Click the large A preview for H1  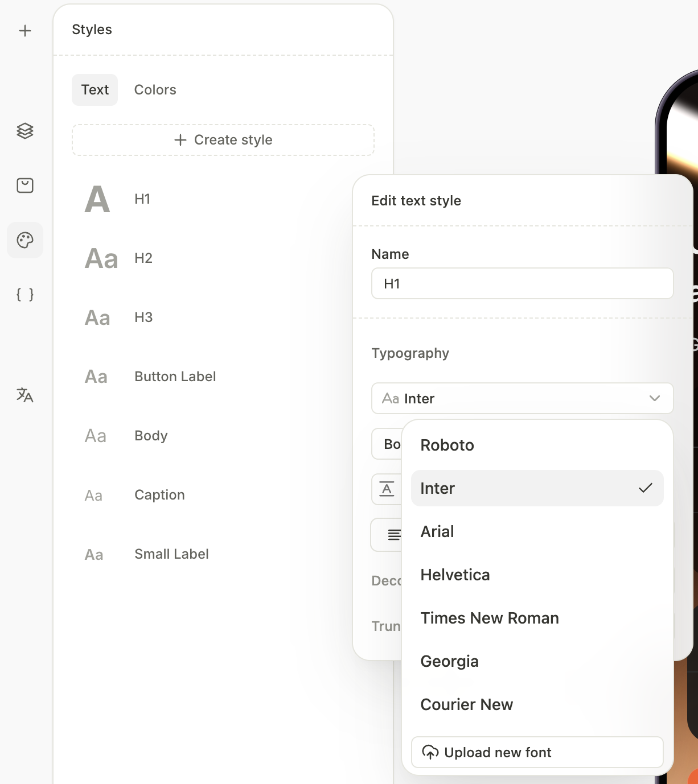tap(97, 199)
